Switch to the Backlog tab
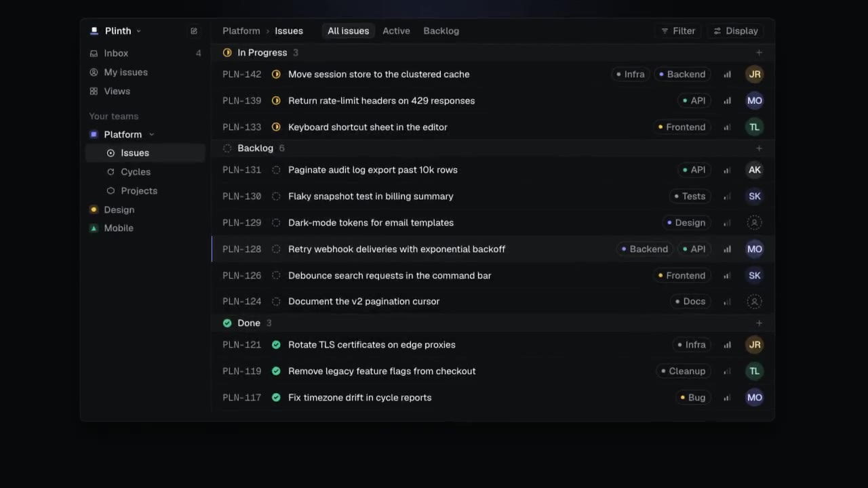868x488 pixels. (x=441, y=31)
